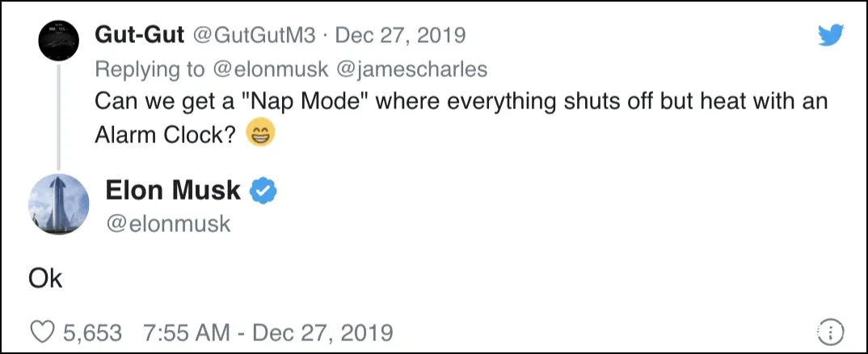Open Elon Musk's rocket profile picture
The height and width of the screenshot is (354, 868).
click(x=58, y=204)
